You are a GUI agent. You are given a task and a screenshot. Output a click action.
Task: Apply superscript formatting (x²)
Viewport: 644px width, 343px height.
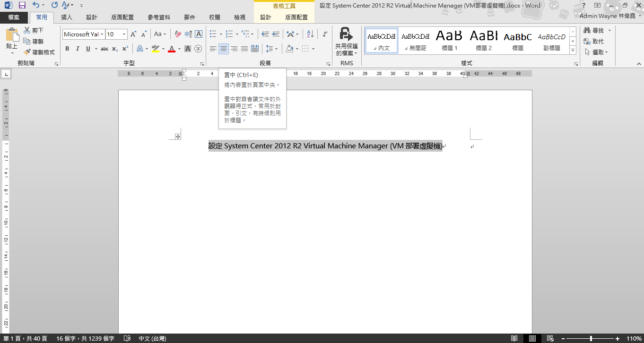(125, 49)
